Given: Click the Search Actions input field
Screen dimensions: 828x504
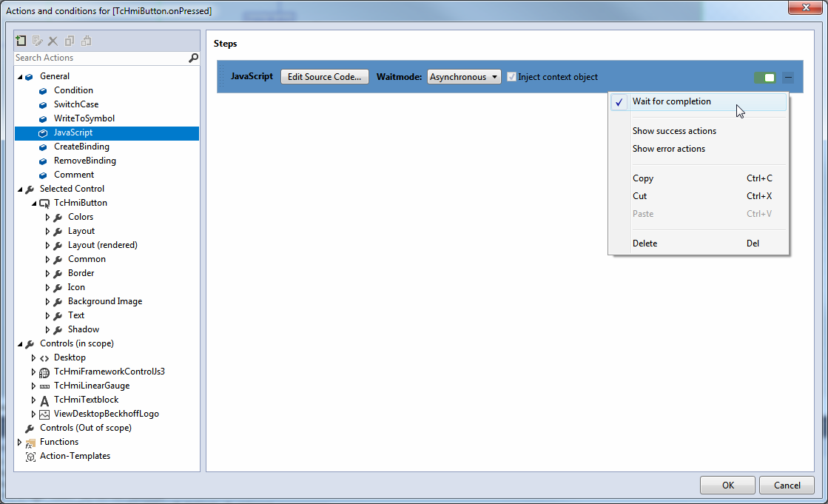Looking at the screenshot, I should (101, 58).
